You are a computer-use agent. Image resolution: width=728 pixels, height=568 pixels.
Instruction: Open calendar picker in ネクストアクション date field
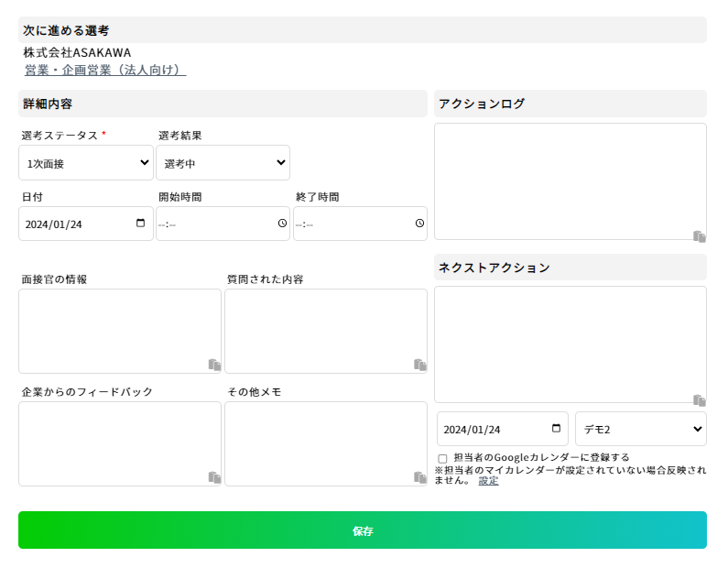click(556, 428)
